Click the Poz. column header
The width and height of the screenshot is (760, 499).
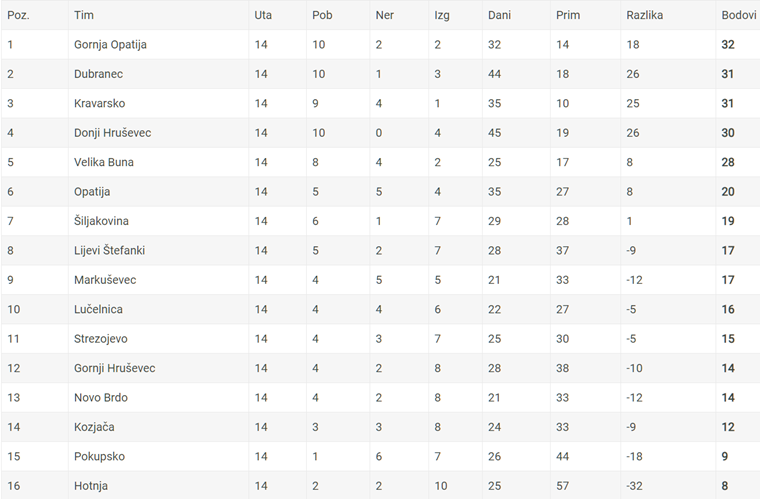coord(18,15)
